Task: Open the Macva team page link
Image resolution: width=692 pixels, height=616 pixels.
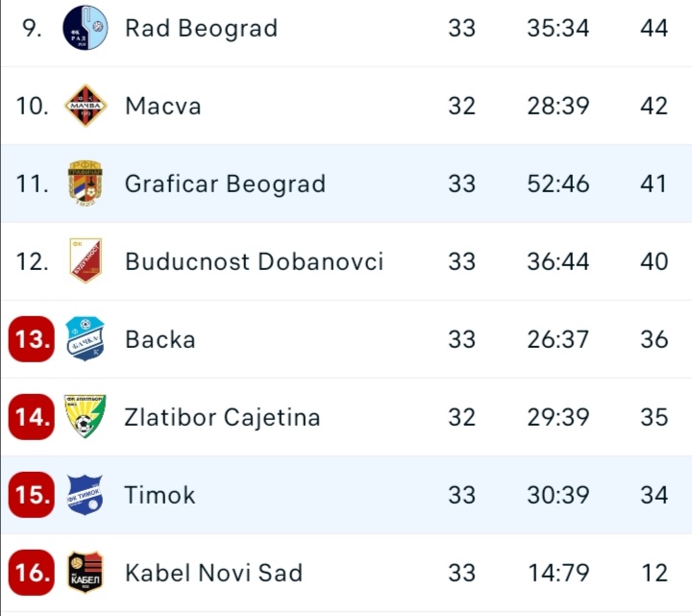Action: point(162,106)
